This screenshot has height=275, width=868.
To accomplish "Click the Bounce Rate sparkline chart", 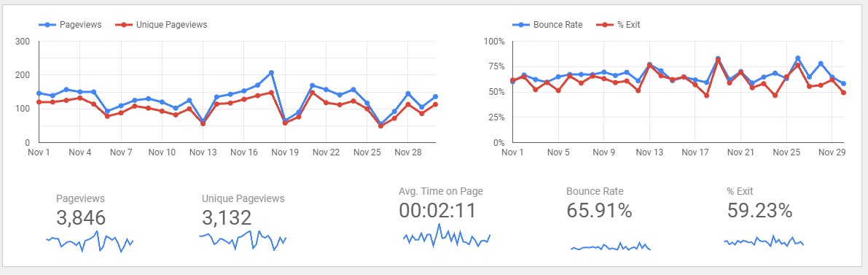I will coord(611,246).
